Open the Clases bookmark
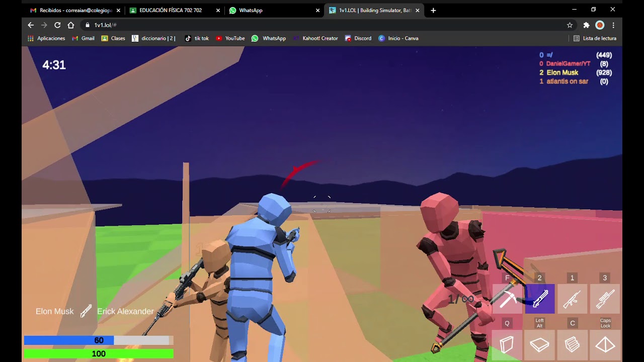The width and height of the screenshot is (644, 362). click(x=113, y=38)
